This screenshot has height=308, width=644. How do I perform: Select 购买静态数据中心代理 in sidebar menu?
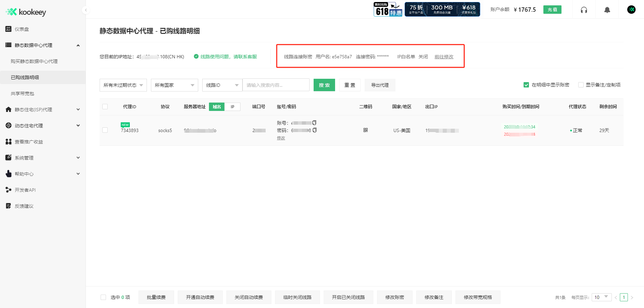[34, 61]
